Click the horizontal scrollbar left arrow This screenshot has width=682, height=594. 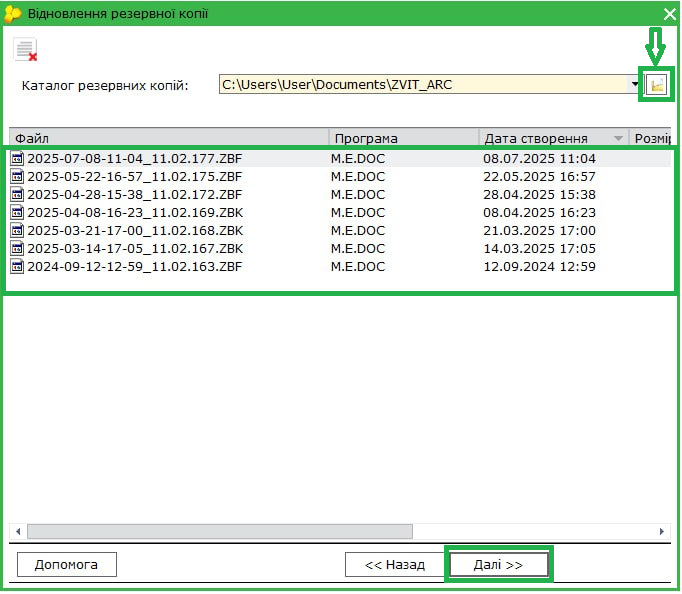[17, 530]
